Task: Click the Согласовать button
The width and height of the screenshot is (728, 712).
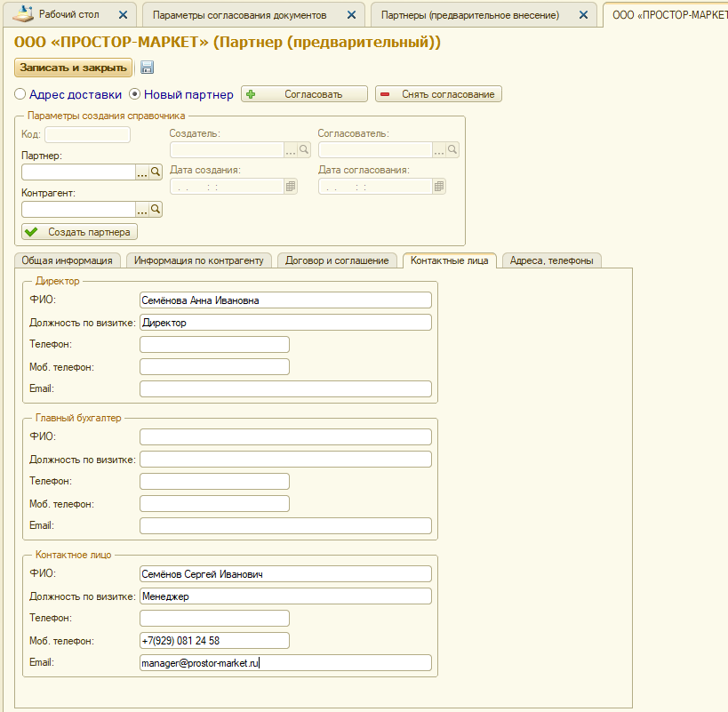Action: pos(304,94)
